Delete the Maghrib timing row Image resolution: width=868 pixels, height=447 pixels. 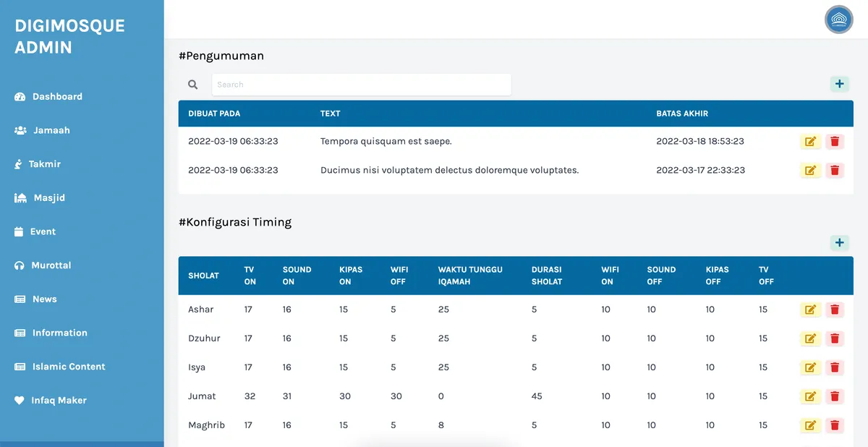[835, 425]
